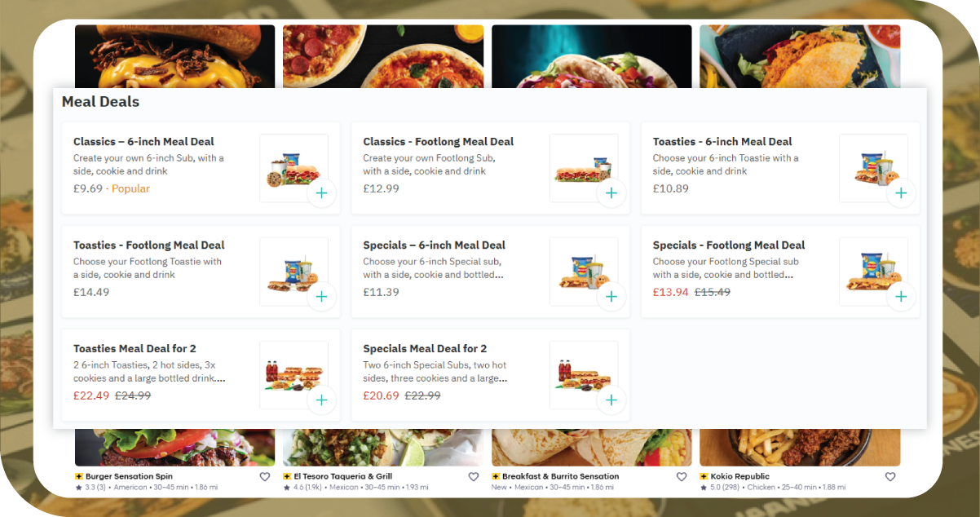Favorite El Tesoro Taqueria & Grill heart
The height and width of the screenshot is (517, 980).
[x=473, y=477]
